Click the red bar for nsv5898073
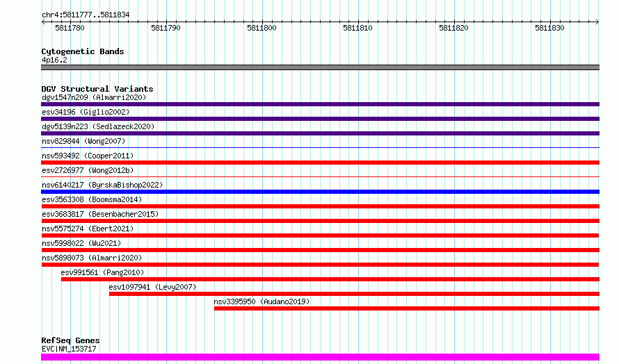 [320, 265]
